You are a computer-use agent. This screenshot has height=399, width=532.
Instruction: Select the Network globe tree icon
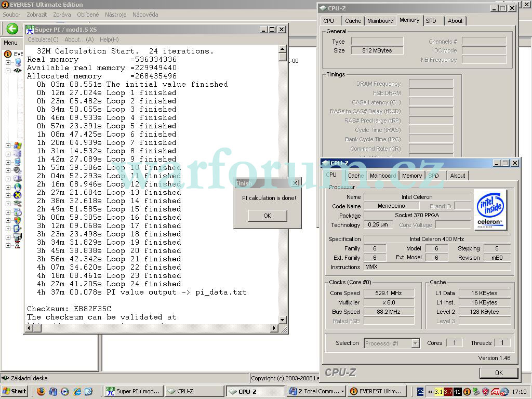(x=18, y=187)
